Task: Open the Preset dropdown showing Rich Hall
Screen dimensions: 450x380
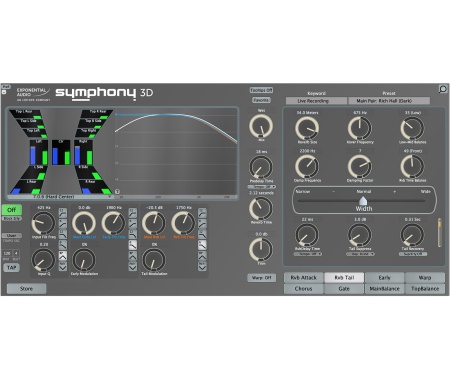Action: [x=389, y=101]
